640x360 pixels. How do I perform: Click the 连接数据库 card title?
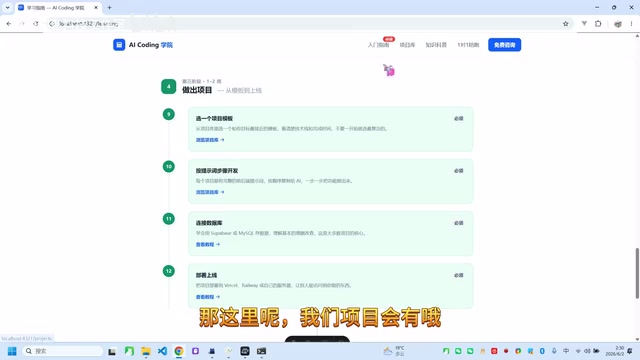click(x=209, y=223)
